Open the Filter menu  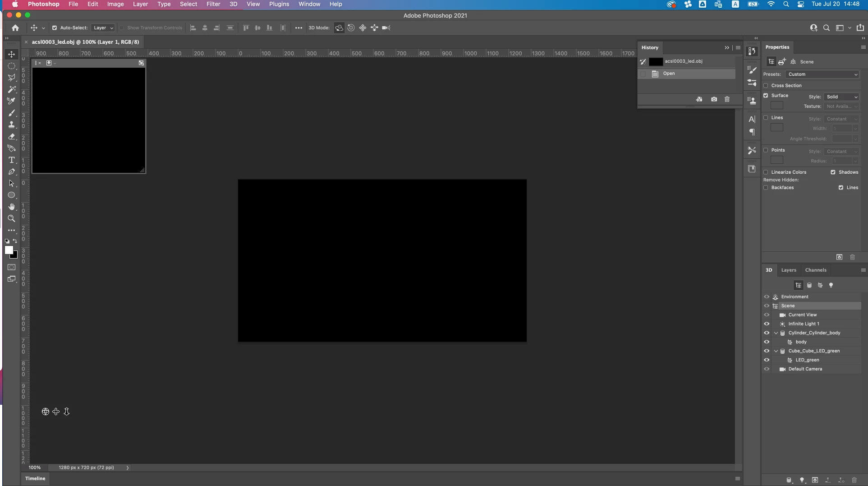click(x=213, y=4)
